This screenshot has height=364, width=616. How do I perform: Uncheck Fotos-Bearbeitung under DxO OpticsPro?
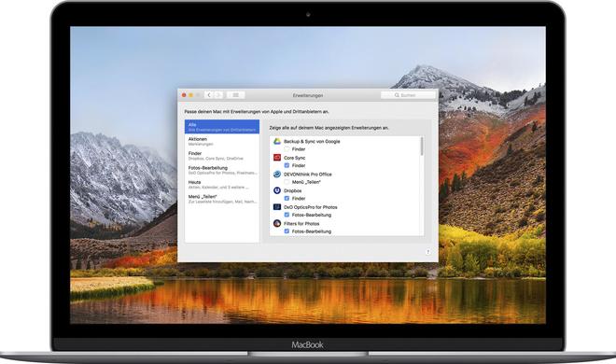[287, 216]
